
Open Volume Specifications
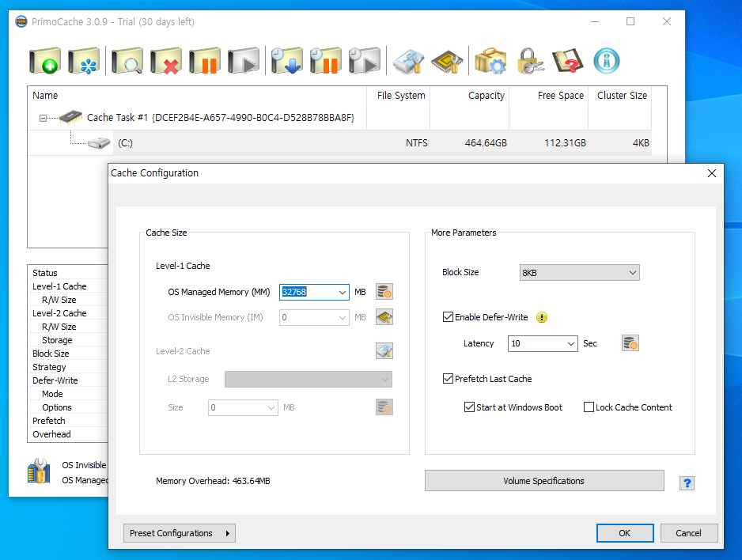(x=544, y=481)
